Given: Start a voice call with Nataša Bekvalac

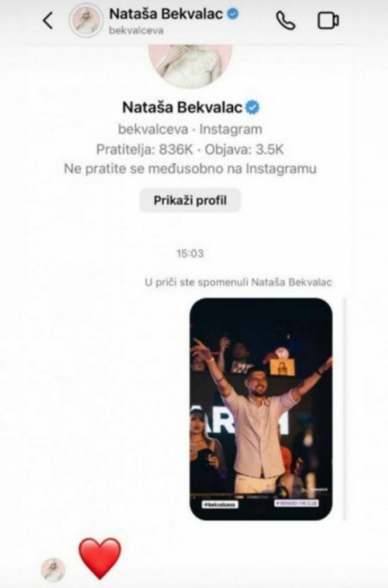Looking at the screenshot, I should [x=286, y=21].
